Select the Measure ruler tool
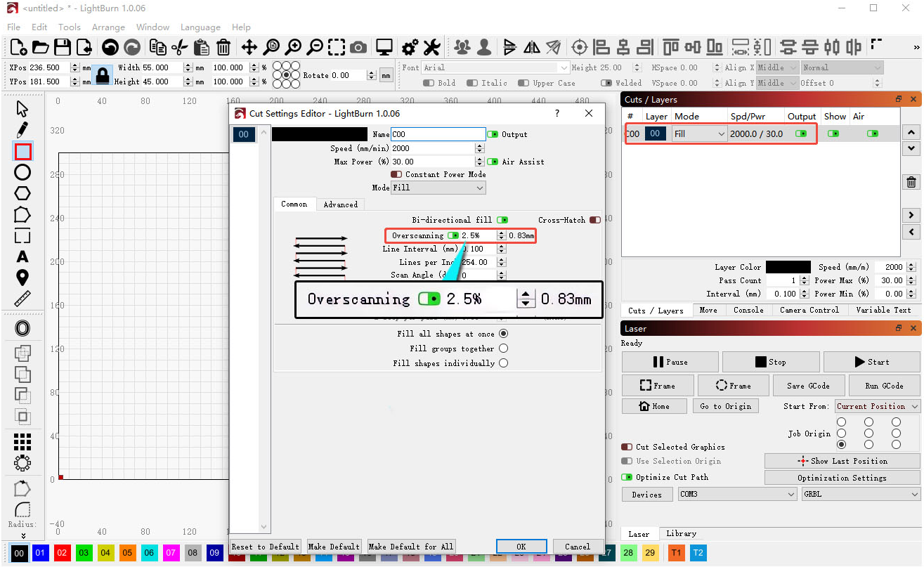 click(22, 299)
